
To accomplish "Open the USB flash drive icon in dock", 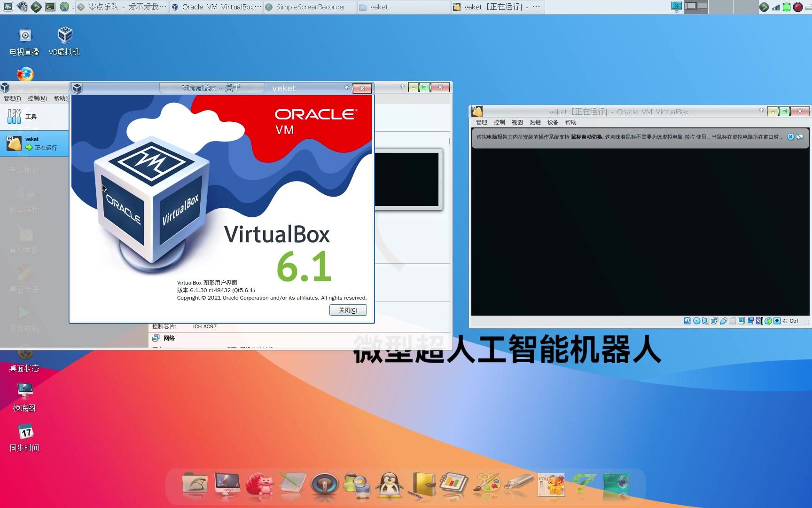I will pos(519,484).
